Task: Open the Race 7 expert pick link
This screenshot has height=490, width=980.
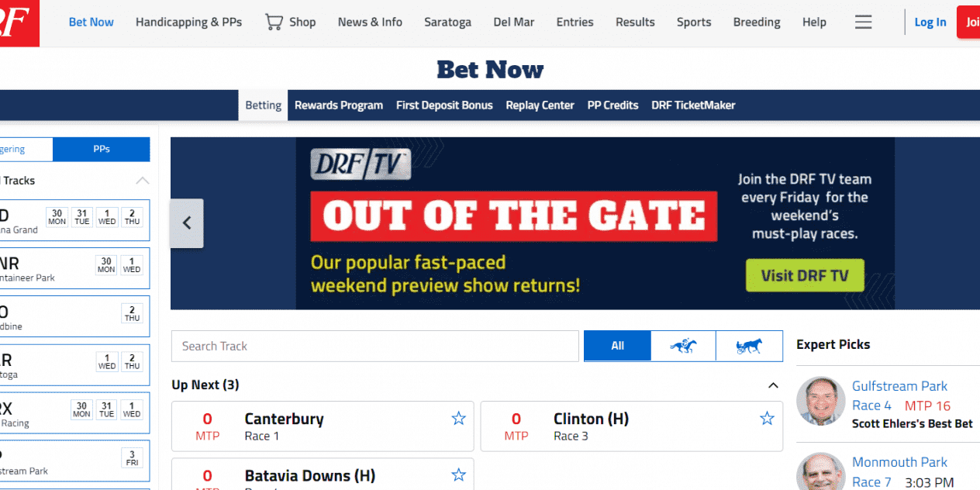Action: click(x=871, y=482)
